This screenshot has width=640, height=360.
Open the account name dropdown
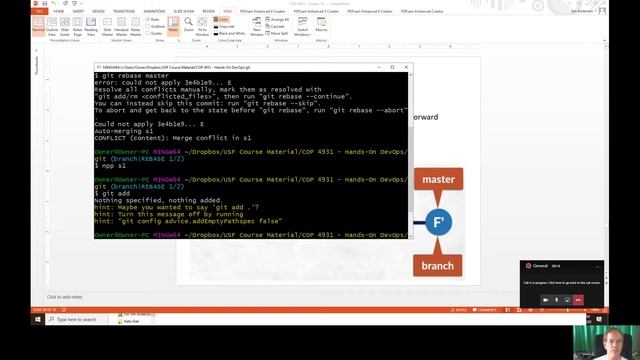pyautogui.click(x=583, y=11)
